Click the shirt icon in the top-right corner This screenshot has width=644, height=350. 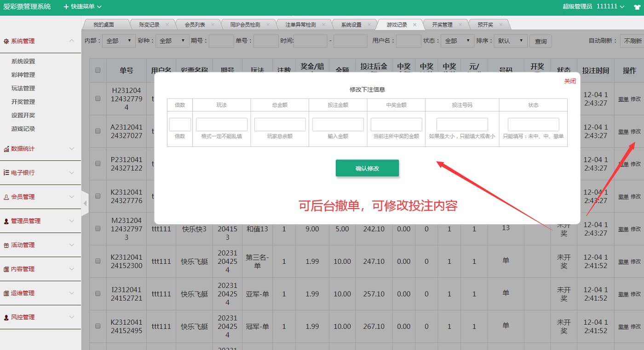pos(634,6)
